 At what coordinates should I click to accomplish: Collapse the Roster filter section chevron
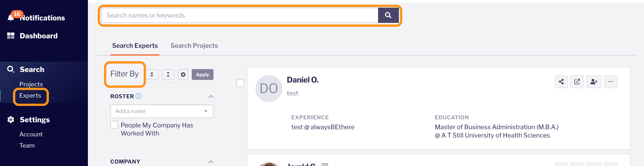point(211,96)
